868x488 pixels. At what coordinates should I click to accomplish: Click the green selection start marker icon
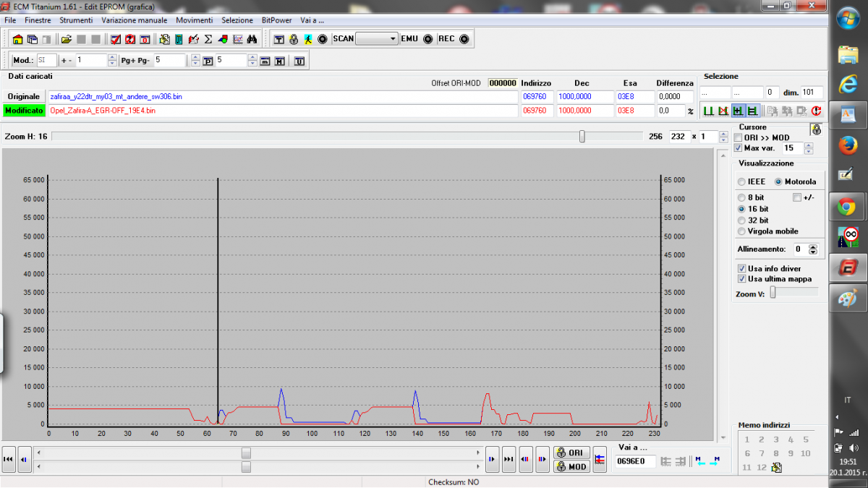(708, 111)
